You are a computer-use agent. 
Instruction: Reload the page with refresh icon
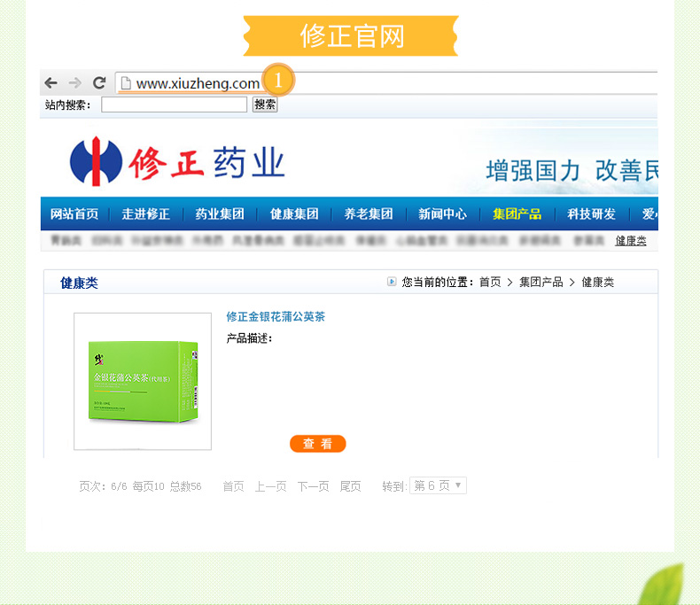[x=99, y=82]
